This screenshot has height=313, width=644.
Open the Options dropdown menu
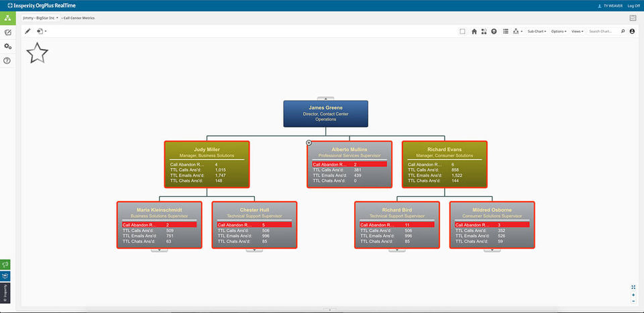tap(559, 32)
